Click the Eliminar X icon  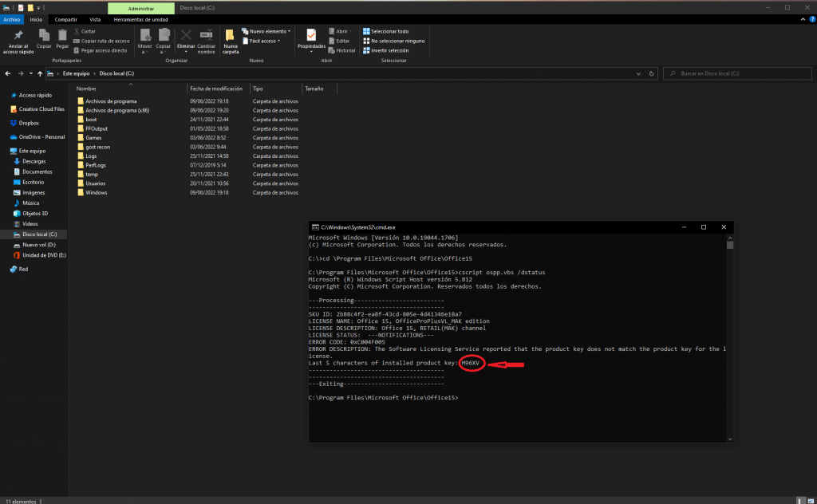coord(186,37)
